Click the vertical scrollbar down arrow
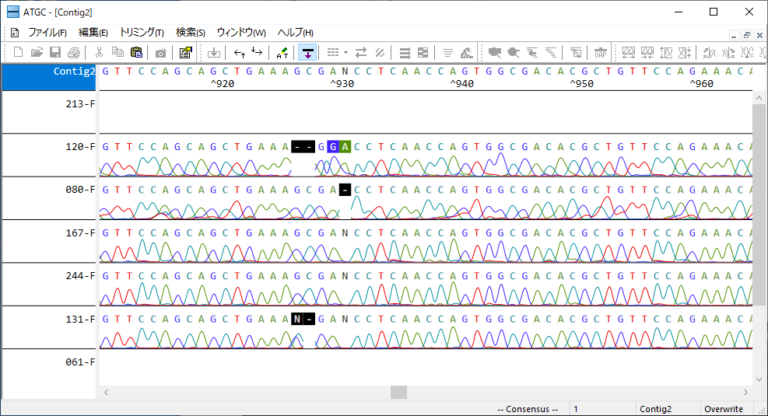Screen dimensions: 768x416 click(759, 379)
